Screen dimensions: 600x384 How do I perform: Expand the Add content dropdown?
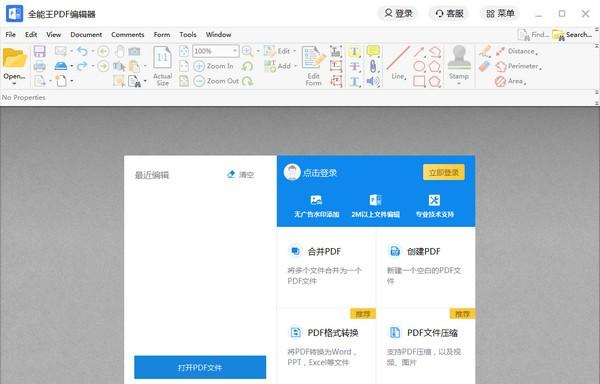click(x=295, y=66)
